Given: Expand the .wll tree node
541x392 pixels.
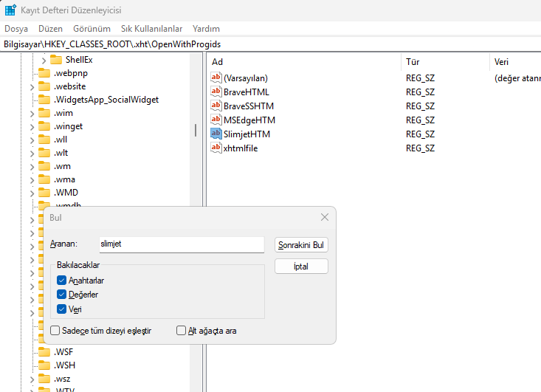Looking at the screenshot, I should click(32, 140).
